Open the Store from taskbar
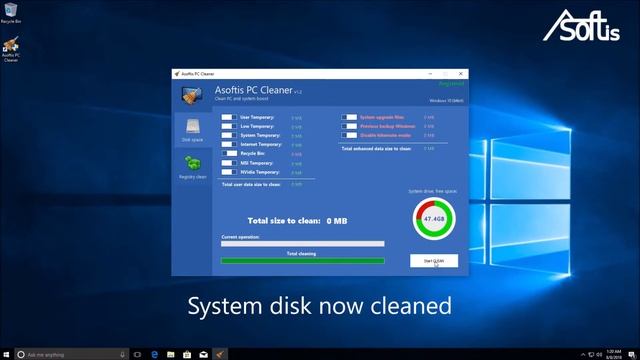This screenshot has width=640, height=360. [187, 354]
